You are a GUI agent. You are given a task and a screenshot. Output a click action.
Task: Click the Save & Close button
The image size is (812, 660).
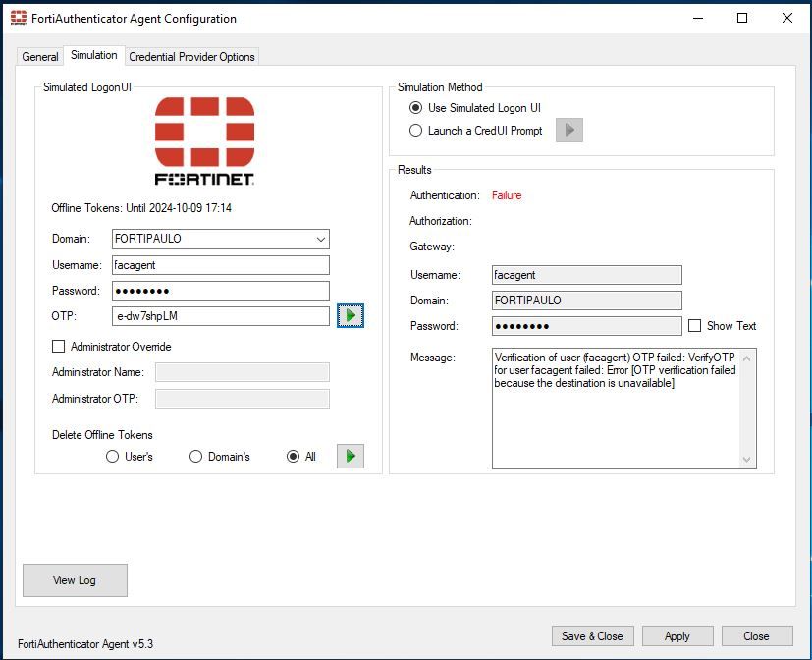(592, 636)
